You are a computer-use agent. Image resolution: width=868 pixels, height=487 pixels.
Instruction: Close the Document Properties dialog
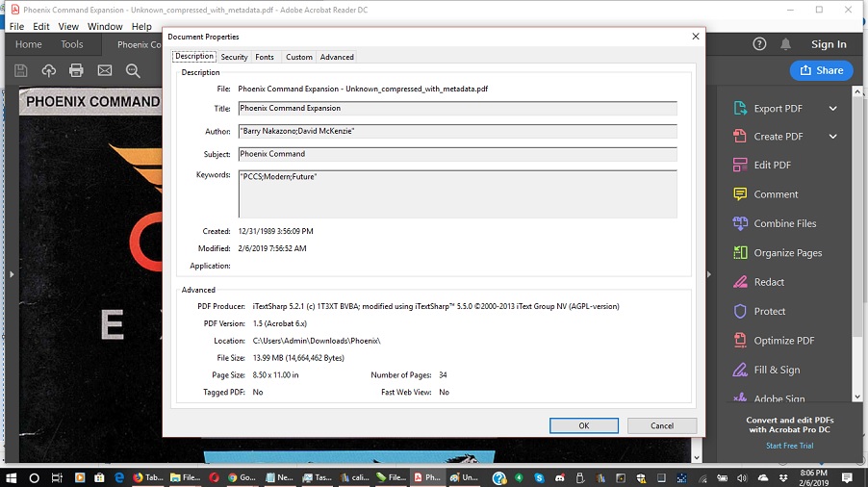pyautogui.click(x=696, y=37)
